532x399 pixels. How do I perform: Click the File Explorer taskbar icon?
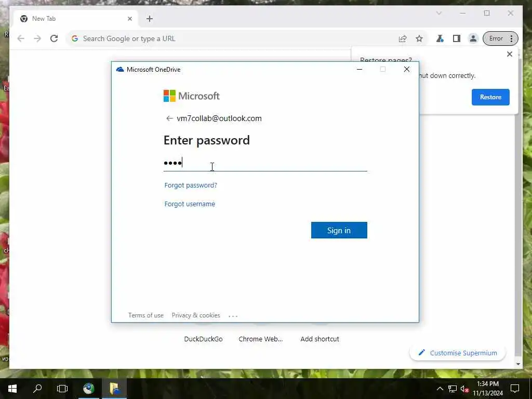114,389
